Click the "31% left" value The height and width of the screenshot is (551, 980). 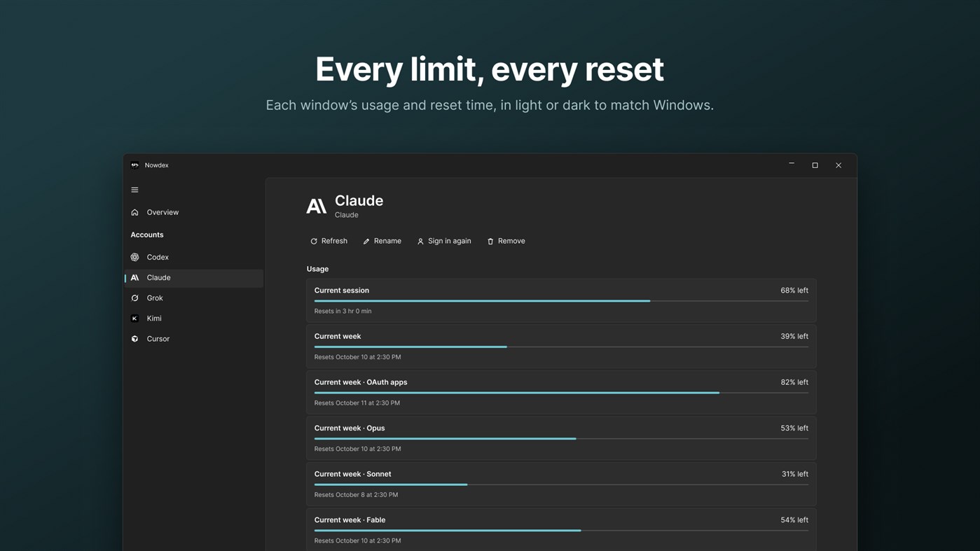pos(795,474)
